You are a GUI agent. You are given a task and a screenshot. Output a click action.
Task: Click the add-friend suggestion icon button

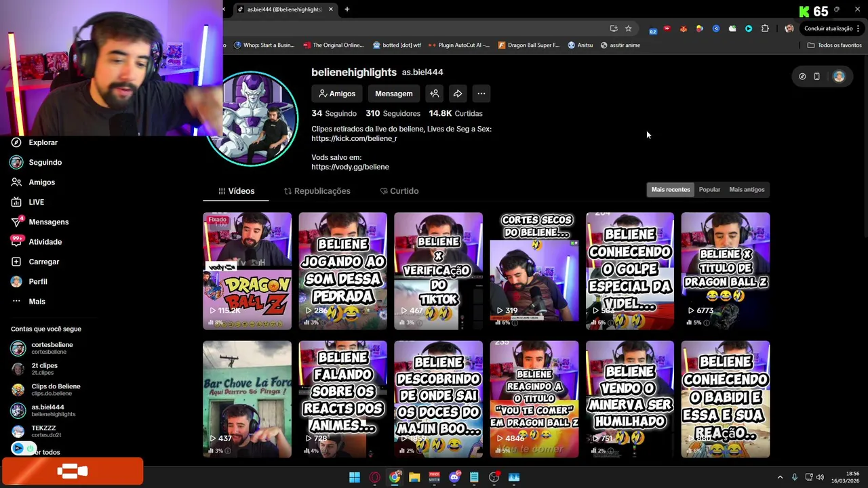pos(435,94)
